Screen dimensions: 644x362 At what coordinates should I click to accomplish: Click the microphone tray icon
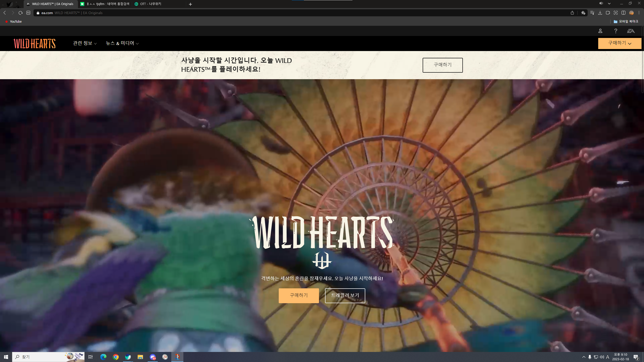coord(590,357)
